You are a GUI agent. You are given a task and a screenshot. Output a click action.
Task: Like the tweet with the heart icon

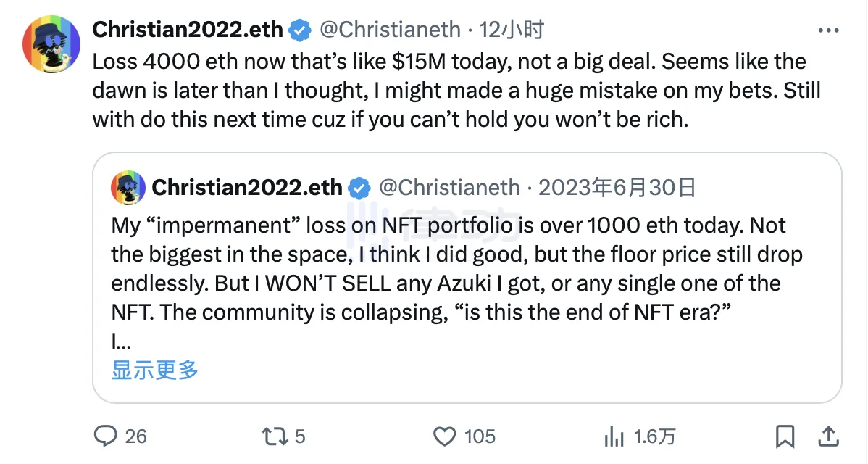tap(443, 436)
